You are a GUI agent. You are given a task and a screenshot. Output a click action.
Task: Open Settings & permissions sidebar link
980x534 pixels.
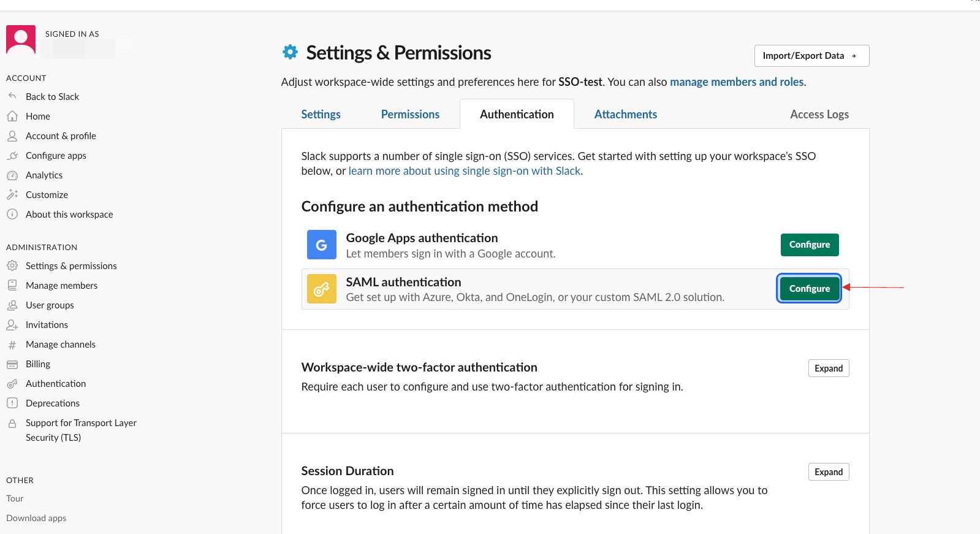pos(71,265)
